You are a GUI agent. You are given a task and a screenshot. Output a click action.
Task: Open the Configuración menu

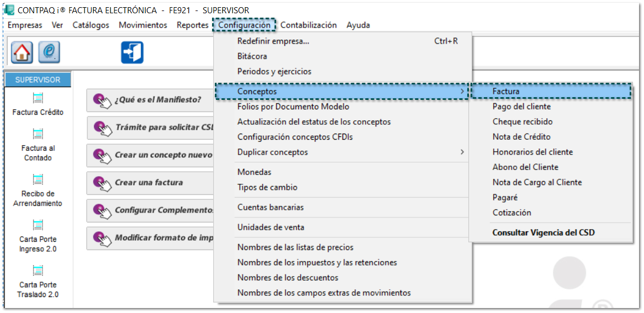(244, 25)
